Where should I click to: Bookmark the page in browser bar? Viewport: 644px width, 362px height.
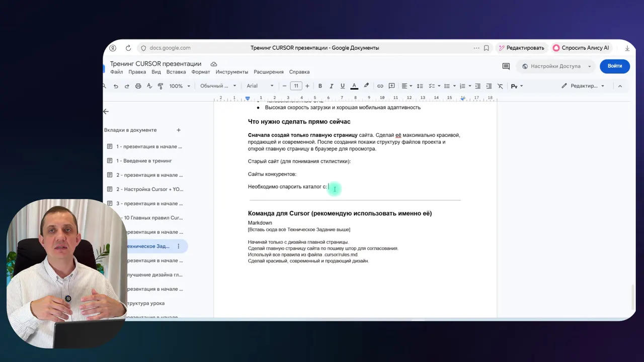click(487, 48)
